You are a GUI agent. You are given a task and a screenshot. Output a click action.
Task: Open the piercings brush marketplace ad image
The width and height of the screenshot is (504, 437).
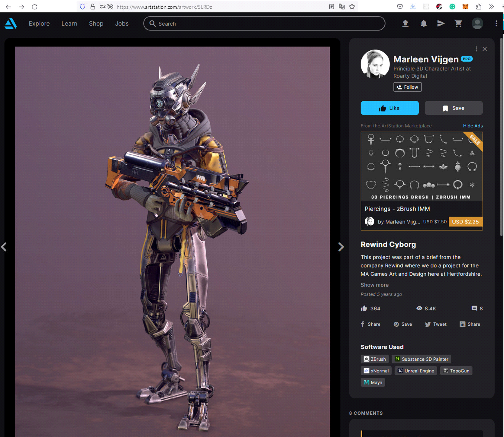[421, 166]
